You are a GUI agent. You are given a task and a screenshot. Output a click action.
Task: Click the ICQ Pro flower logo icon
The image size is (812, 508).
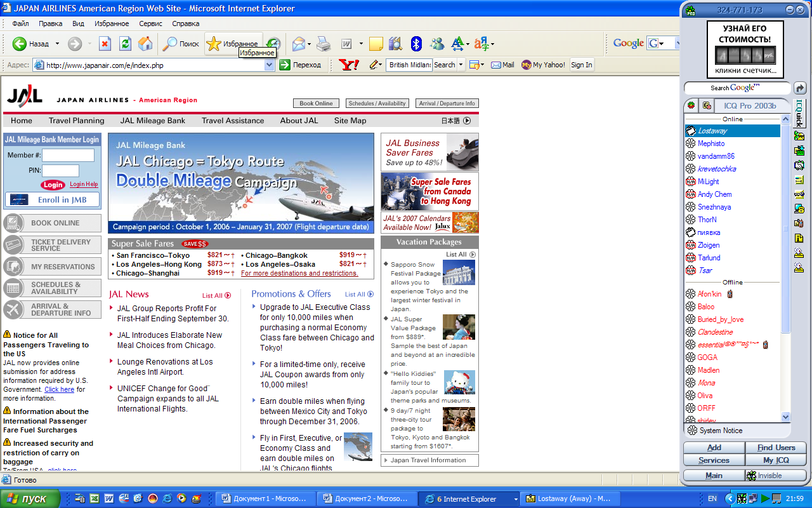(691, 10)
